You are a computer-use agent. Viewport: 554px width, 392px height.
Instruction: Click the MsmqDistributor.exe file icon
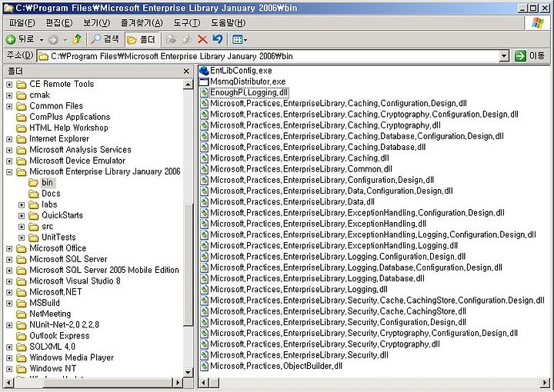[x=204, y=81]
